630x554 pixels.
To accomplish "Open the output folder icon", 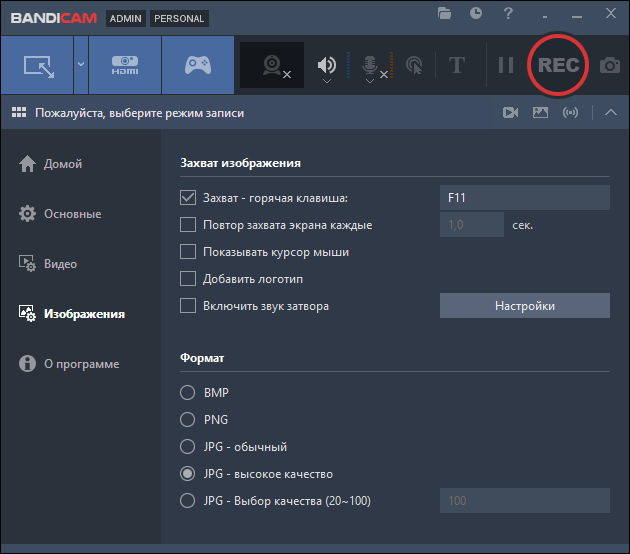I will tap(445, 14).
